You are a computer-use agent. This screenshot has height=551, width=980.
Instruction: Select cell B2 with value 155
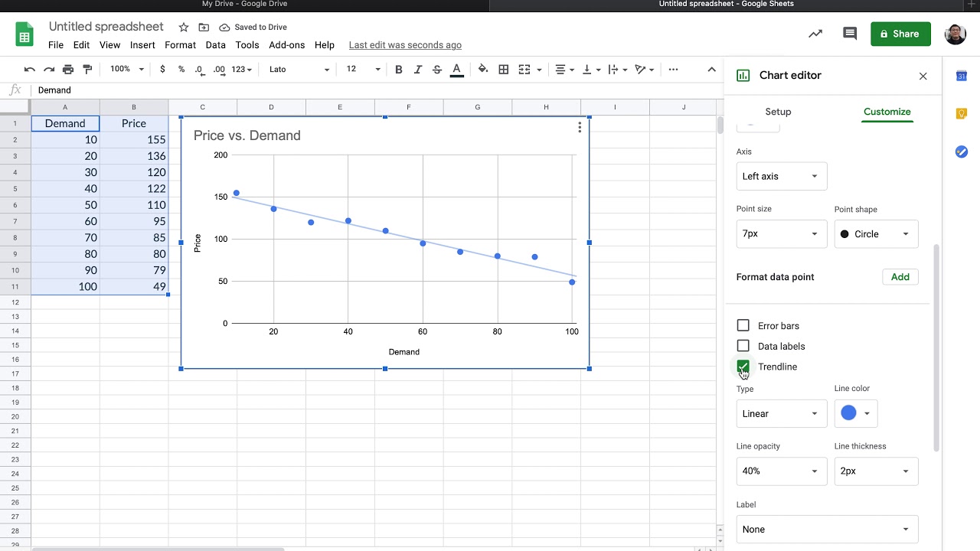click(134, 139)
